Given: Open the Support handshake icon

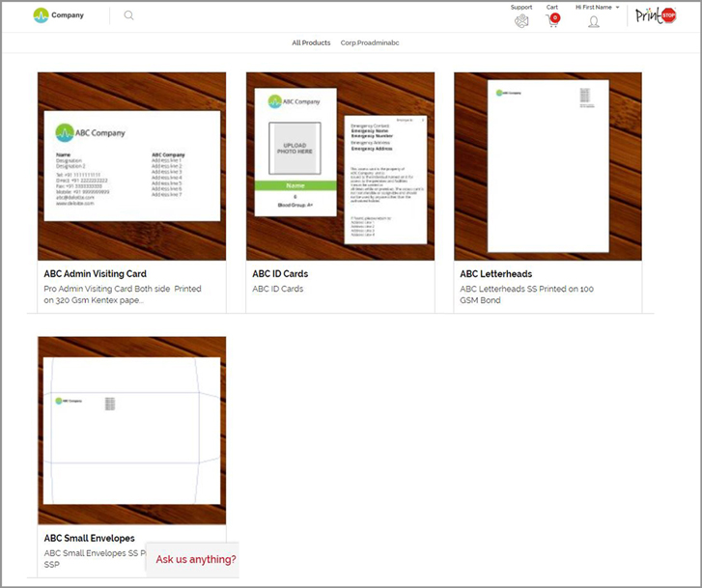Looking at the screenshot, I should point(521,21).
